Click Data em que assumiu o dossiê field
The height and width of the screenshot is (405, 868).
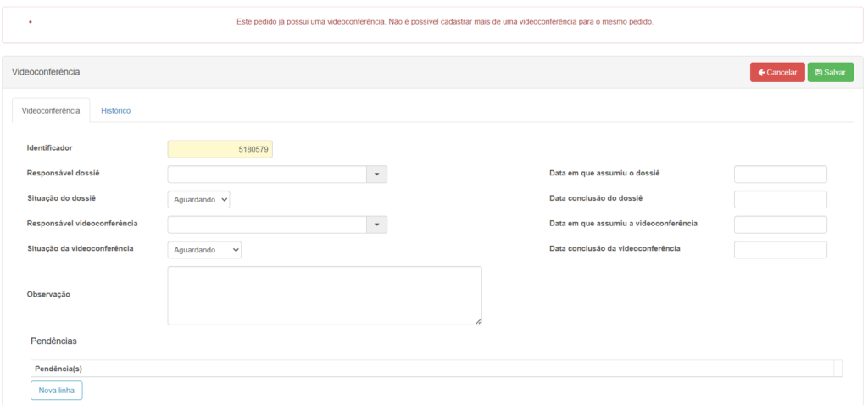[x=780, y=175]
